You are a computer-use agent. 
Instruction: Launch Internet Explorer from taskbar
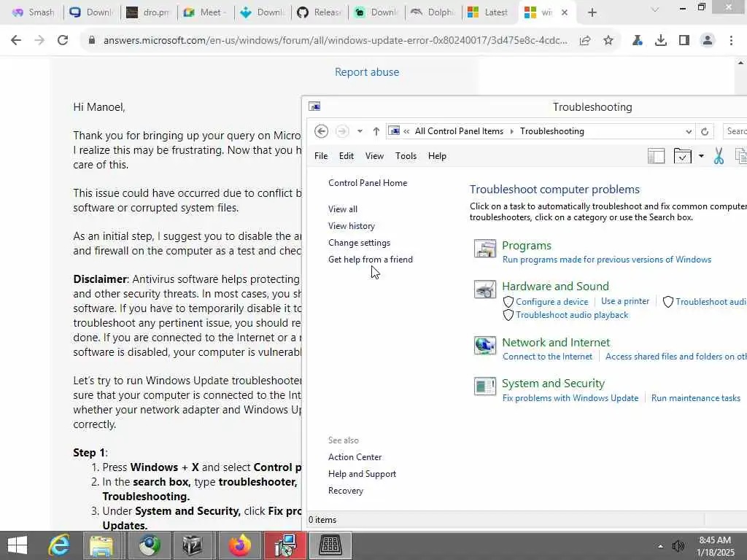(60, 545)
